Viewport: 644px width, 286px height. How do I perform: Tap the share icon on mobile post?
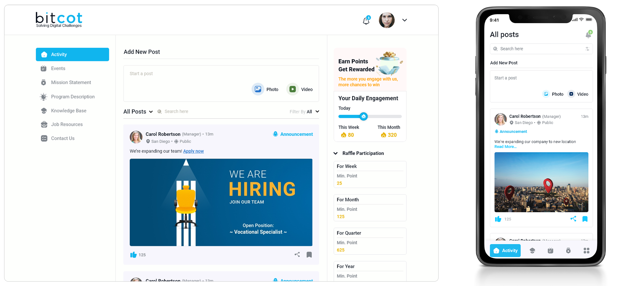(573, 219)
